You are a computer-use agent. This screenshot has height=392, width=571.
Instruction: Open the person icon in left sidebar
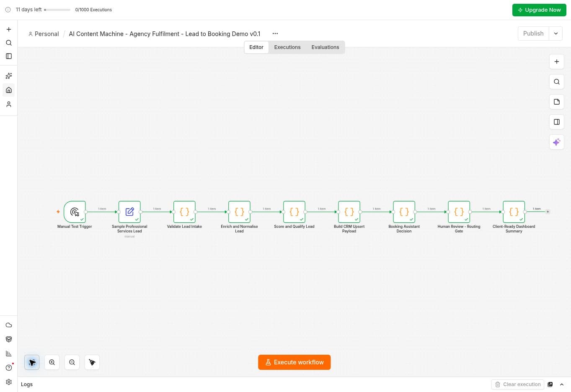coord(9,104)
